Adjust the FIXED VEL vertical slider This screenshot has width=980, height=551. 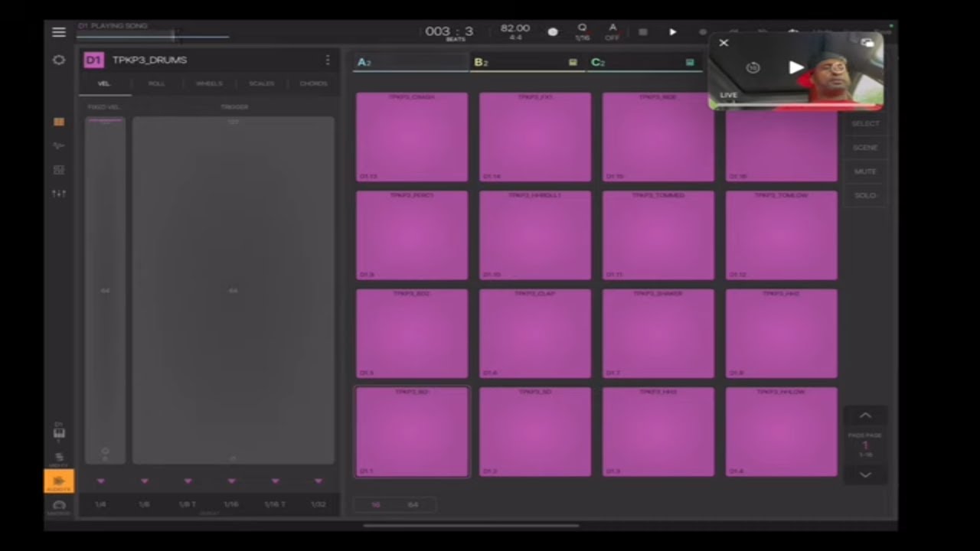(105, 291)
